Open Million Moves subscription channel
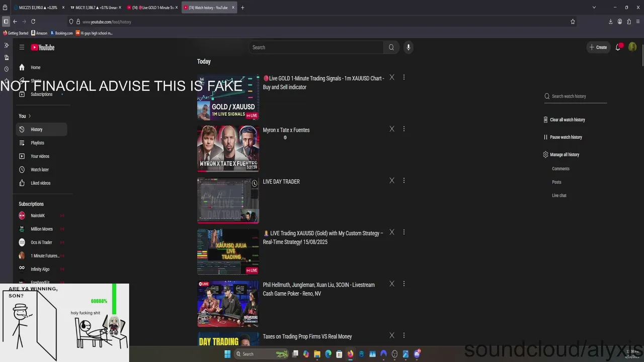Viewport: 644px width, 362px height. point(41,229)
